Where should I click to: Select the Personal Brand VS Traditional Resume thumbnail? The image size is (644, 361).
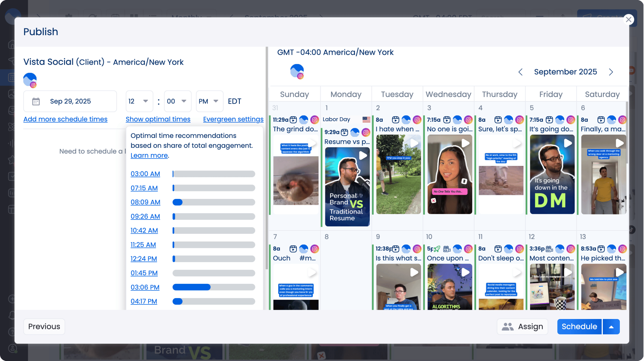click(347, 187)
